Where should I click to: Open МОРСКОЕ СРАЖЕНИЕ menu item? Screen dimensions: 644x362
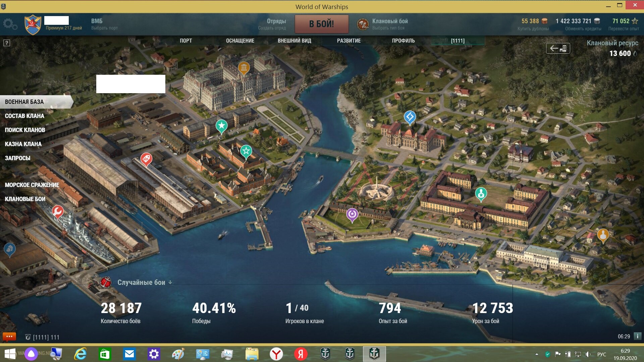[x=32, y=185]
